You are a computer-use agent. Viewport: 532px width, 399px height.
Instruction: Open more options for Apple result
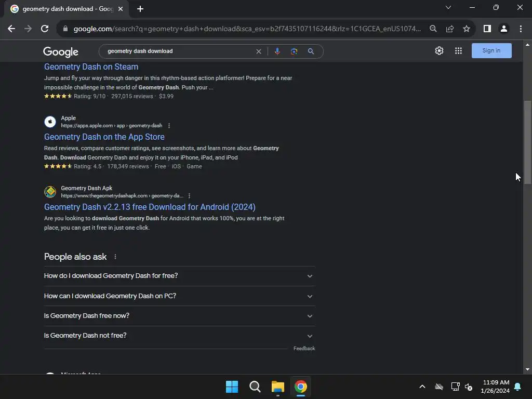click(169, 126)
